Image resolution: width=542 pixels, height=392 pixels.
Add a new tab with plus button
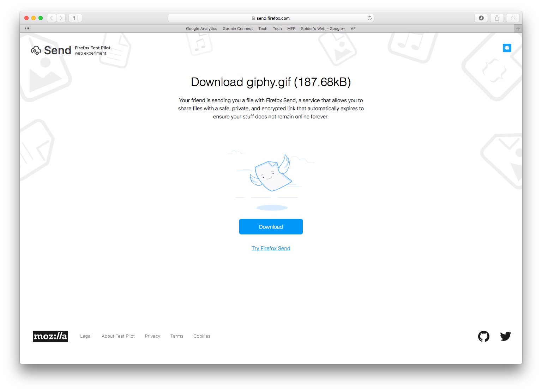point(518,29)
